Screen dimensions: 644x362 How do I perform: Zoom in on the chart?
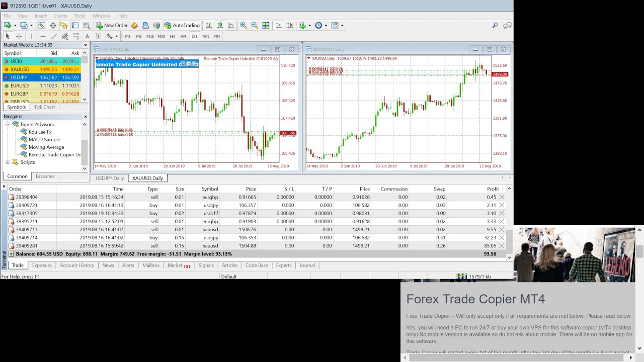(244, 25)
